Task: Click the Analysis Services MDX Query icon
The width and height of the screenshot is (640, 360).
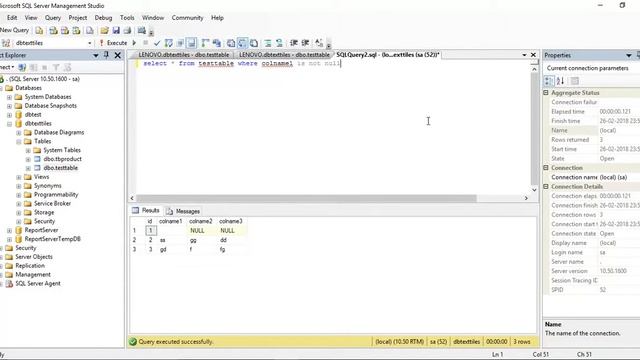Action: pos(53,30)
